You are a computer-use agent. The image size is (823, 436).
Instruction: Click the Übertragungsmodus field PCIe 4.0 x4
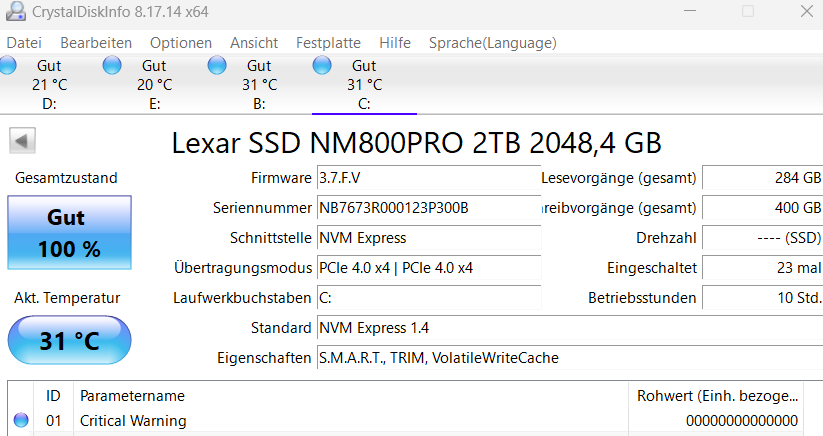pos(429,268)
